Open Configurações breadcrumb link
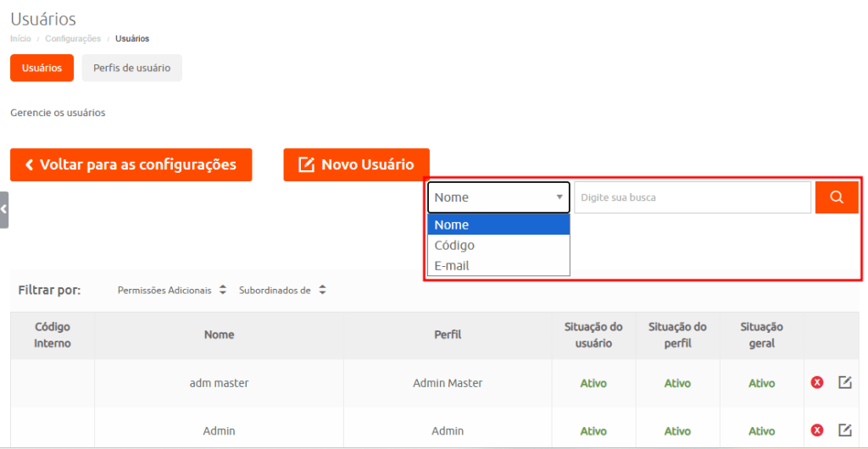This screenshot has width=868, height=449. tap(72, 39)
